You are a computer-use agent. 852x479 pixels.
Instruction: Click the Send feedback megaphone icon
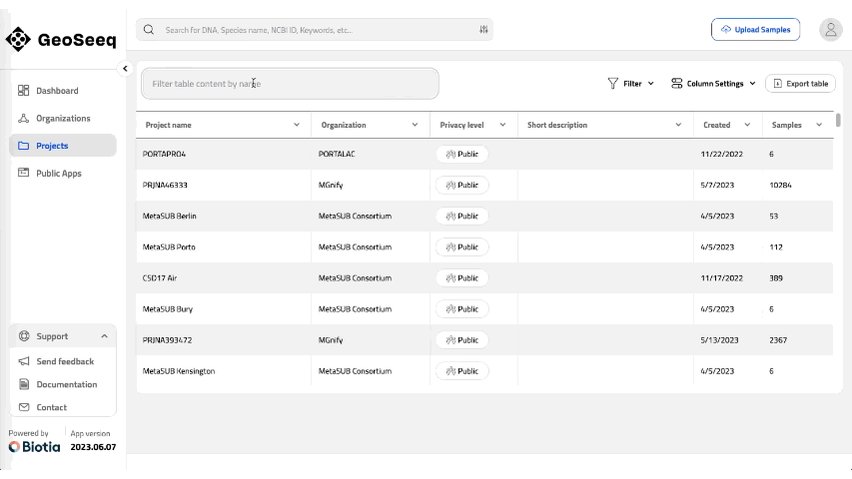click(x=24, y=361)
